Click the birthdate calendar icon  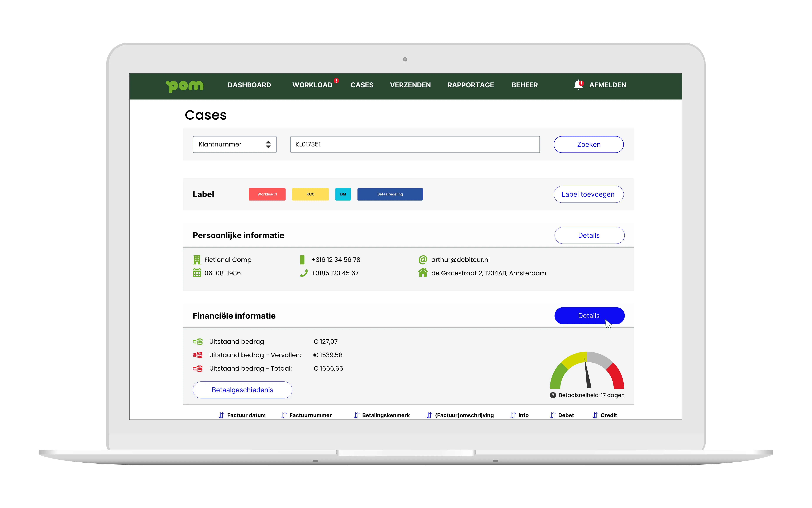pos(197,273)
